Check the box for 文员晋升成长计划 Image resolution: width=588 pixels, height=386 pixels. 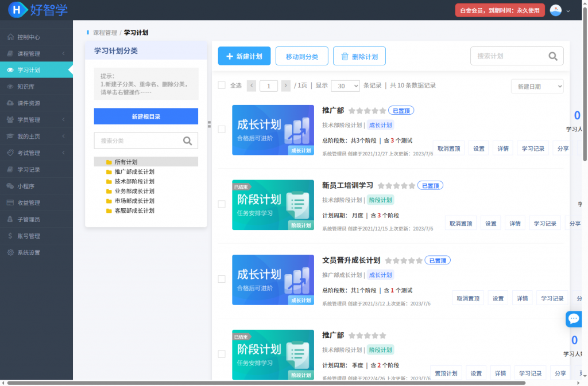click(222, 279)
